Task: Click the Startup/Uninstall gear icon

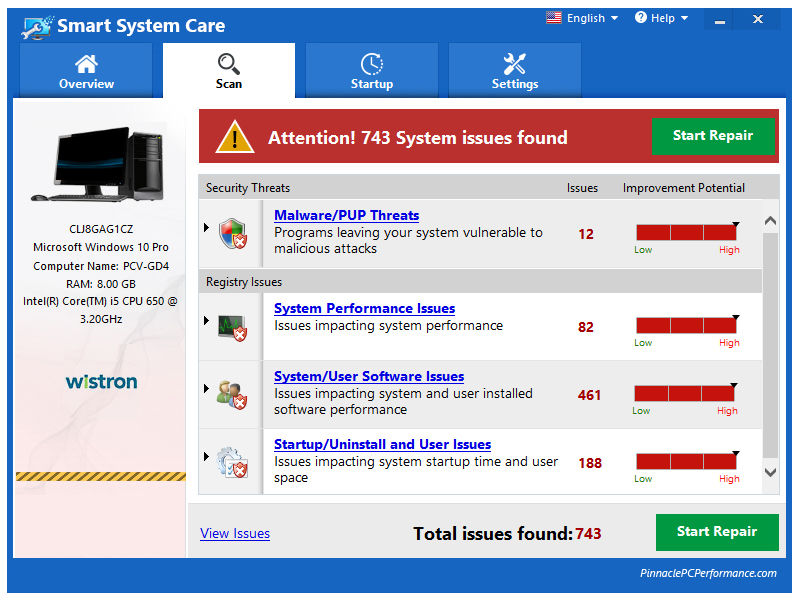Action: click(x=232, y=462)
